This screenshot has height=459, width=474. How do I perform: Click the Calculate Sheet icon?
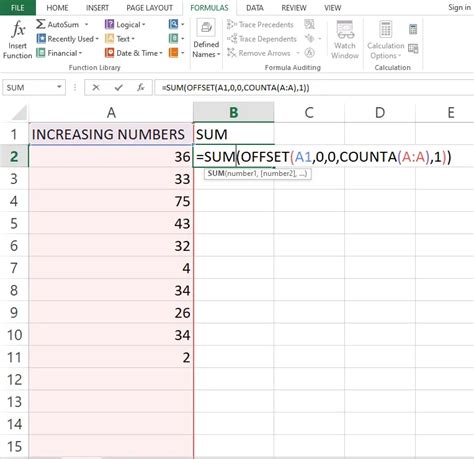click(x=413, y=49)
